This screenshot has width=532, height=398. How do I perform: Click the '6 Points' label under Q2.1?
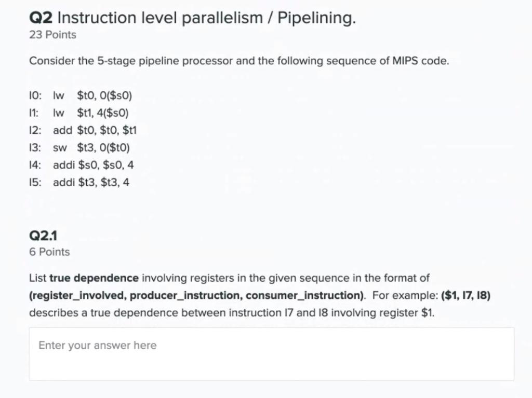(x=49, y=252)
